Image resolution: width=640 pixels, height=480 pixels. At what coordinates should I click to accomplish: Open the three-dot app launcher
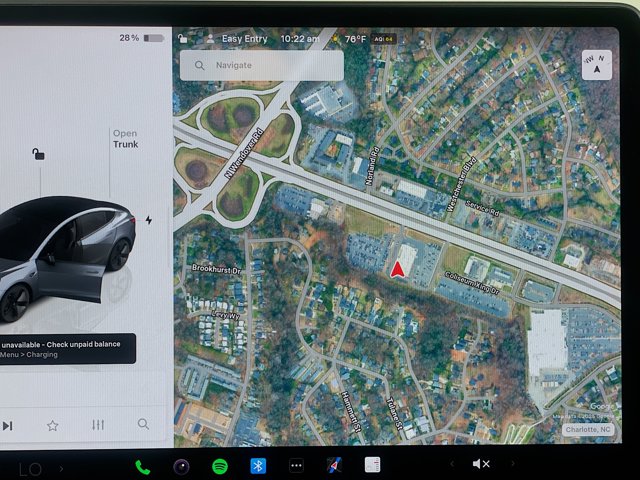click(x=296, y=465)
